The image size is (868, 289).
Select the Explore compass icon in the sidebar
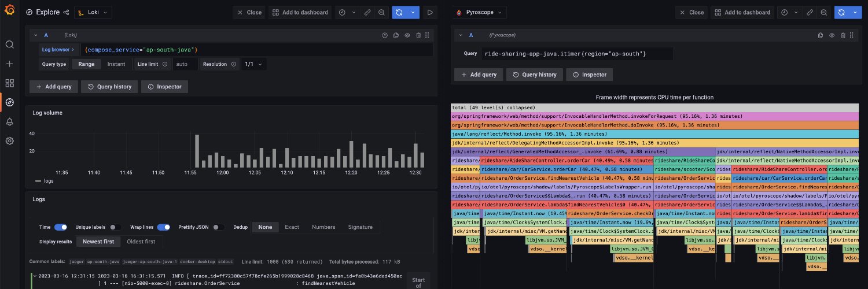pos(9,102)
